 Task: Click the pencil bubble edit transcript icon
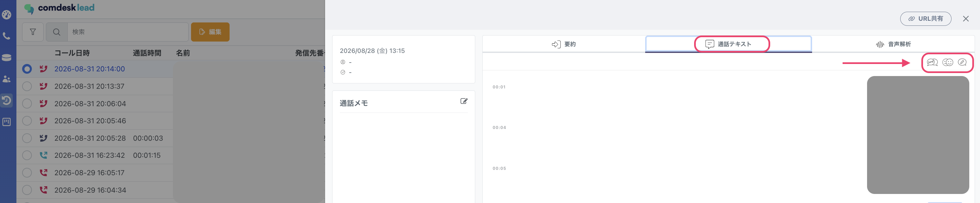962,62
